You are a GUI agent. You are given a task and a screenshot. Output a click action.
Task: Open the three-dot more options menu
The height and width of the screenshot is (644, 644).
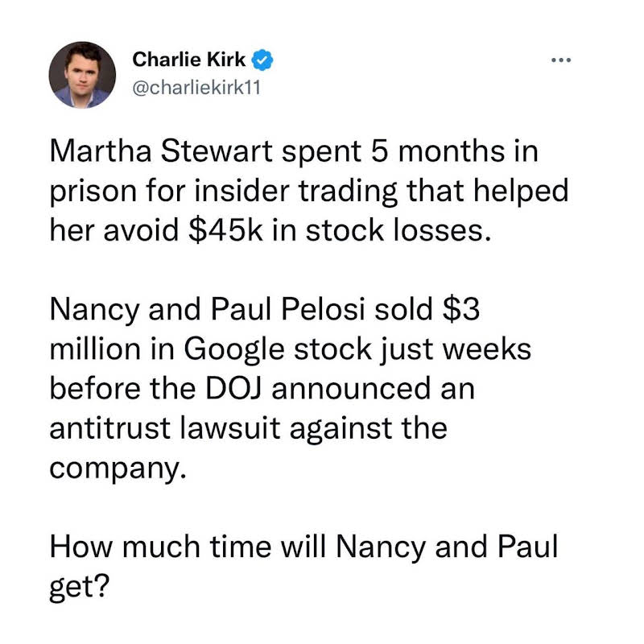(x=559, y=60)
